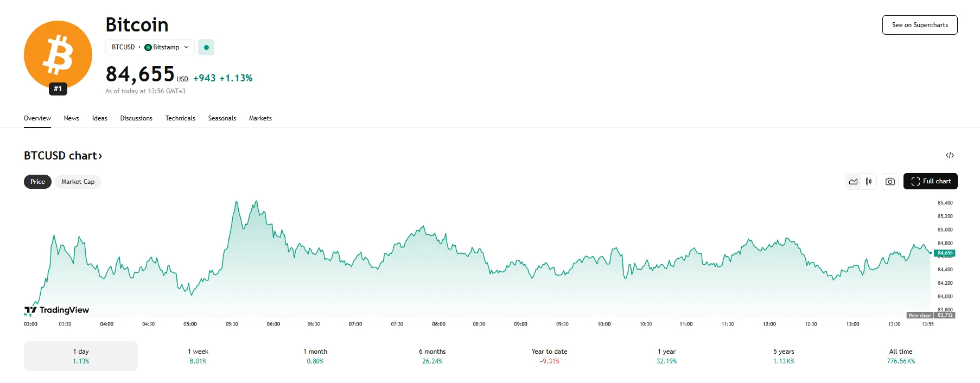Click the green market status dot
The image size is (980, 383).
point(206,47)
